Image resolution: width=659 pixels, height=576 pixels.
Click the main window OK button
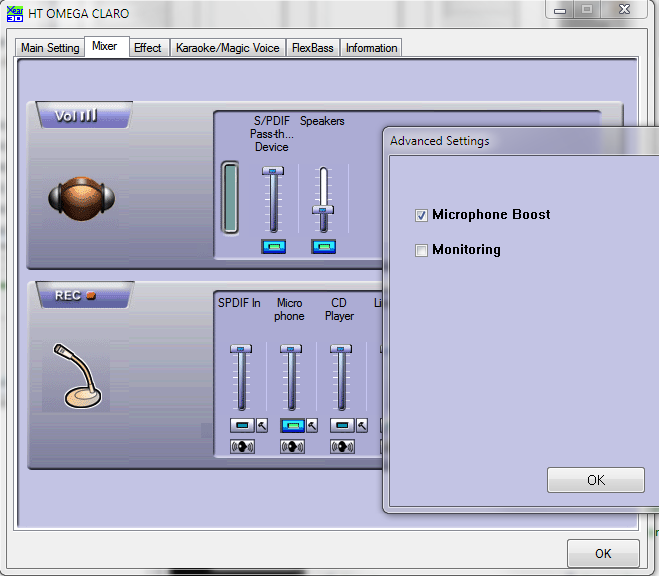pyautogui.click(x=603, y=553)
